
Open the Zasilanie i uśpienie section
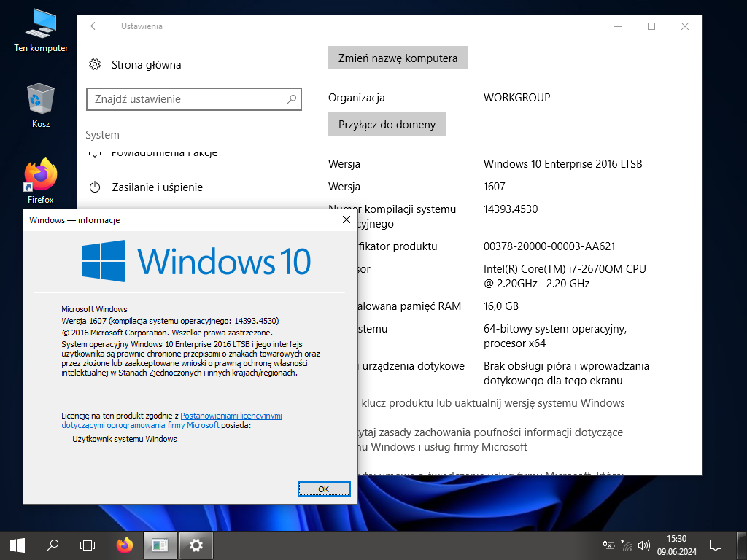tap(157, 187)
